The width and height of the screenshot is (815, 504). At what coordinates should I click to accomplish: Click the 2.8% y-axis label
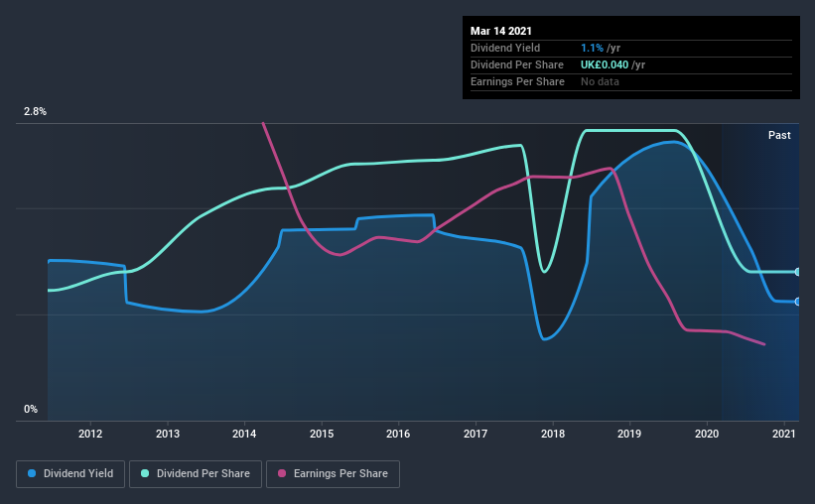[36, 112]
